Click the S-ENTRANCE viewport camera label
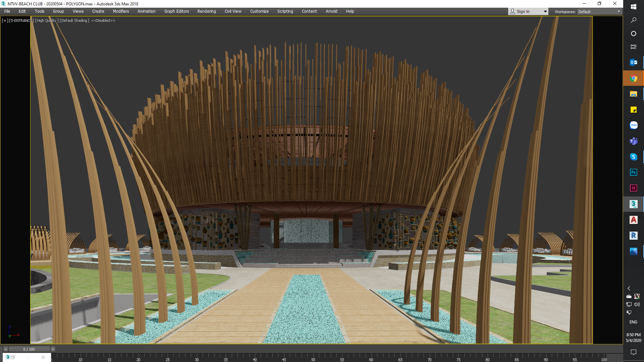Screen dimensions: 644x362 point(21,20)
